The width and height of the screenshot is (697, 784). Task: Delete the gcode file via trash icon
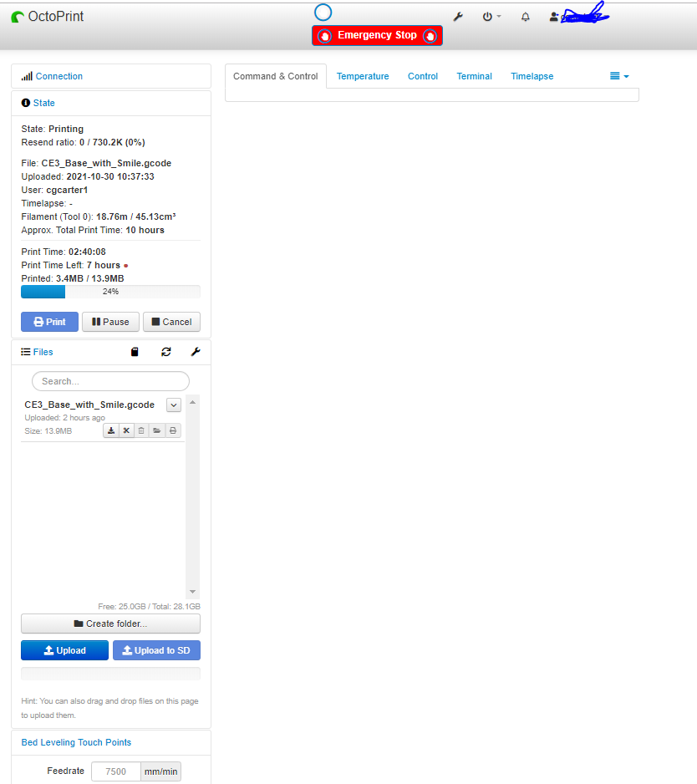(141, 430)
